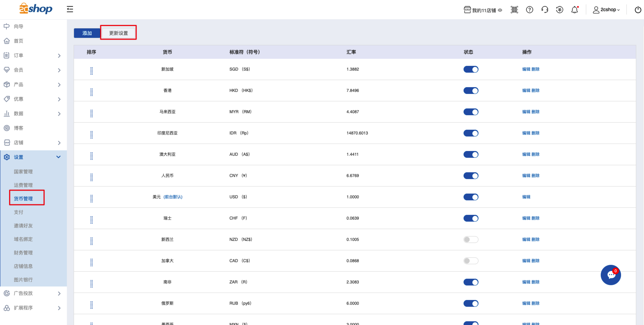Collapse the sidebar with the menu fold icon
This screenshot has width=644, height=325.
[70, 9]
